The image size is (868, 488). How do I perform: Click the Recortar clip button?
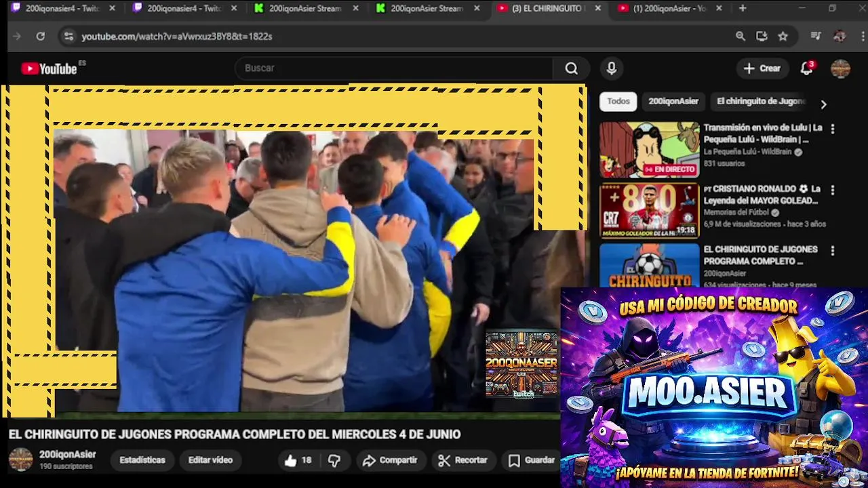pyautogui.click(x=463, y=460)
